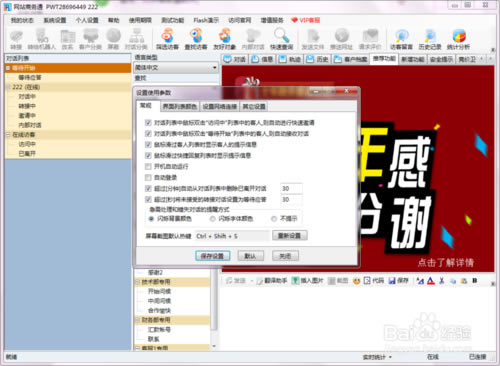This screenshot has width=500, height=366.
Task: Click the 发送文件 toolbar icon
Action: 313,39
